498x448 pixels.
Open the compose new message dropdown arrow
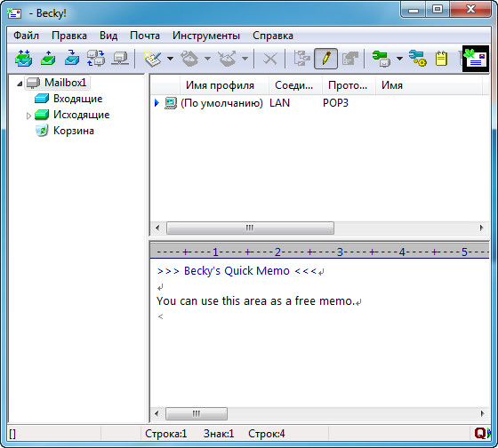coord(171,59)
